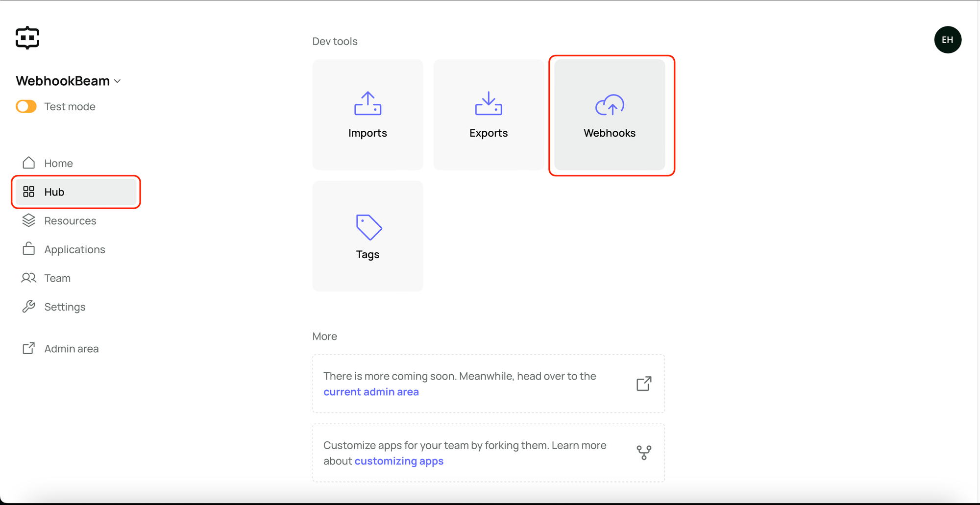Click the fork icon in customizing apps card
Viewport: 980px width, 505px height.
643,453
